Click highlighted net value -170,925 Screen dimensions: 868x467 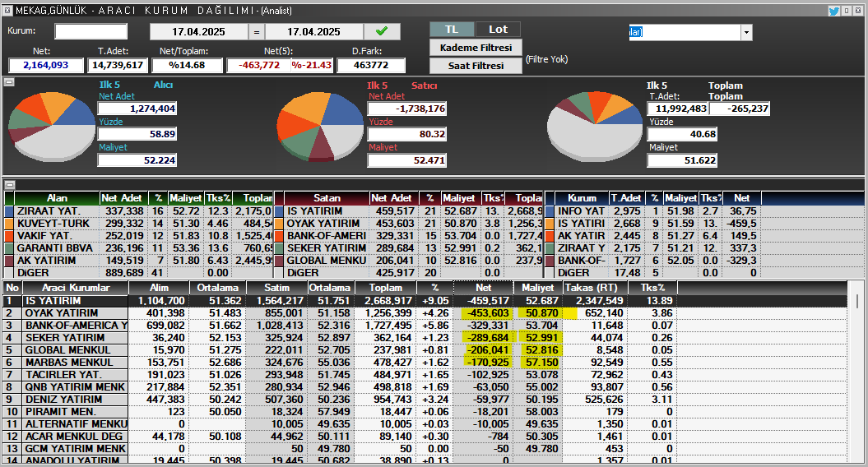click(487, 363)
